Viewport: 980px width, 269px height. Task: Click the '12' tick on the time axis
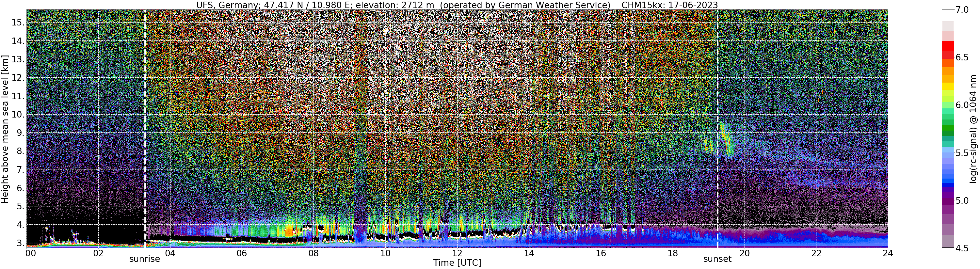457,253
